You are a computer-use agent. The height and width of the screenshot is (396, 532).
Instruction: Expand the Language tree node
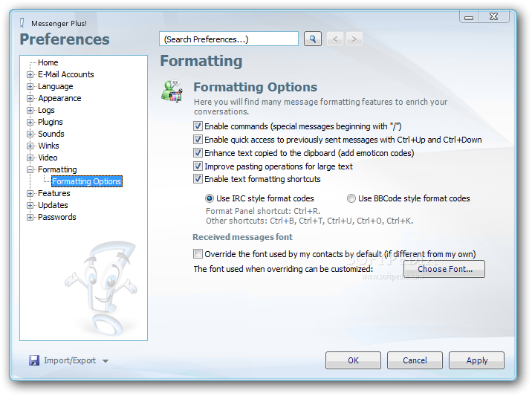pos(30,86)
